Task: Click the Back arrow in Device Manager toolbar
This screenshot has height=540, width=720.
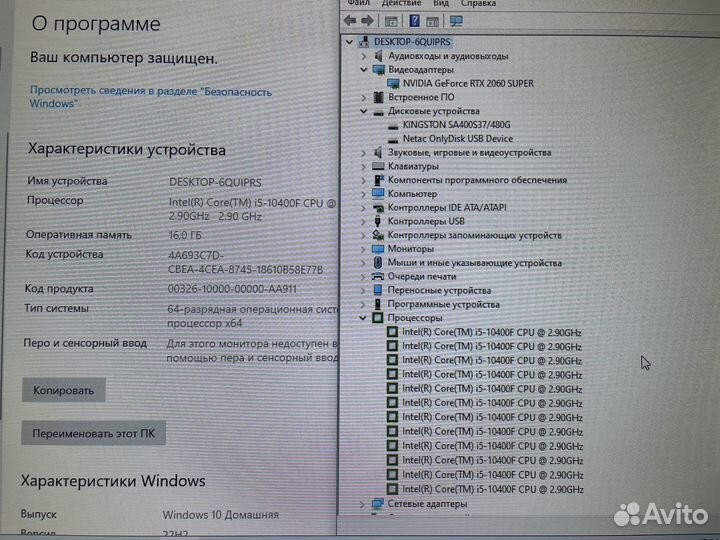Action: (x=350, y=20)
